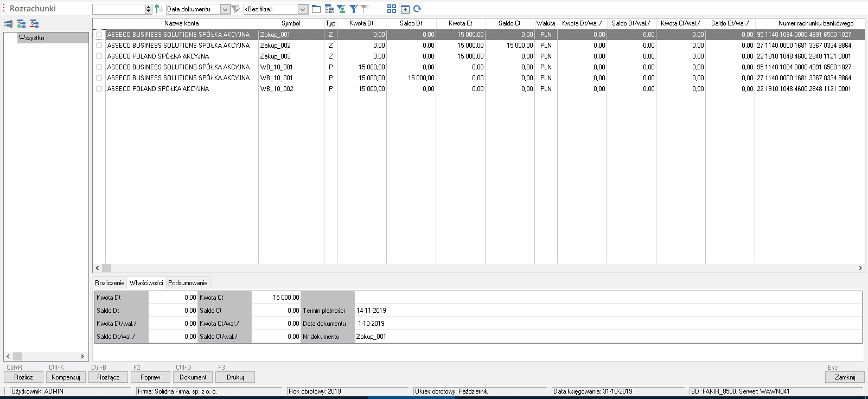Click the Waluta column header
Screen dimensions: 868x399
(x=546, y=23)
